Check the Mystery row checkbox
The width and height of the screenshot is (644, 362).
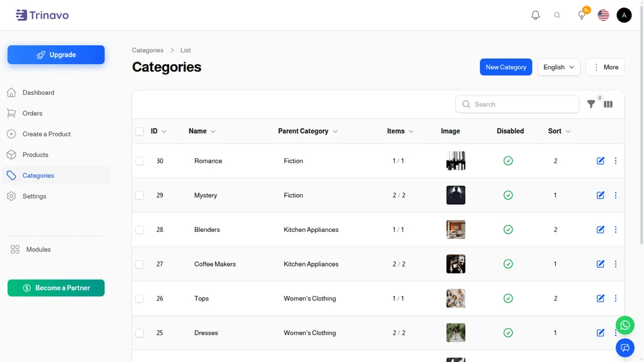click(x=140, y=195)
